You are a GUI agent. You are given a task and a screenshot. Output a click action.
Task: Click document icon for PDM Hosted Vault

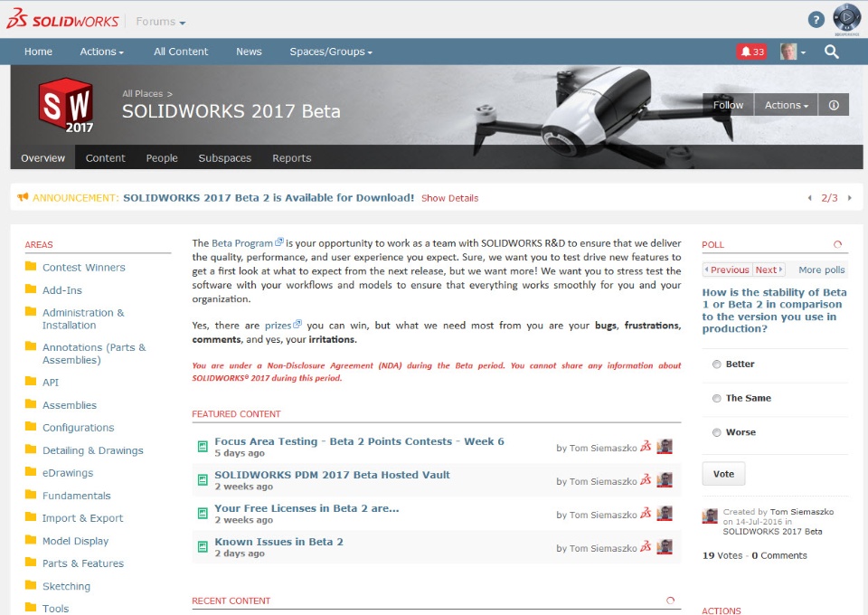(x=203, y=480)
